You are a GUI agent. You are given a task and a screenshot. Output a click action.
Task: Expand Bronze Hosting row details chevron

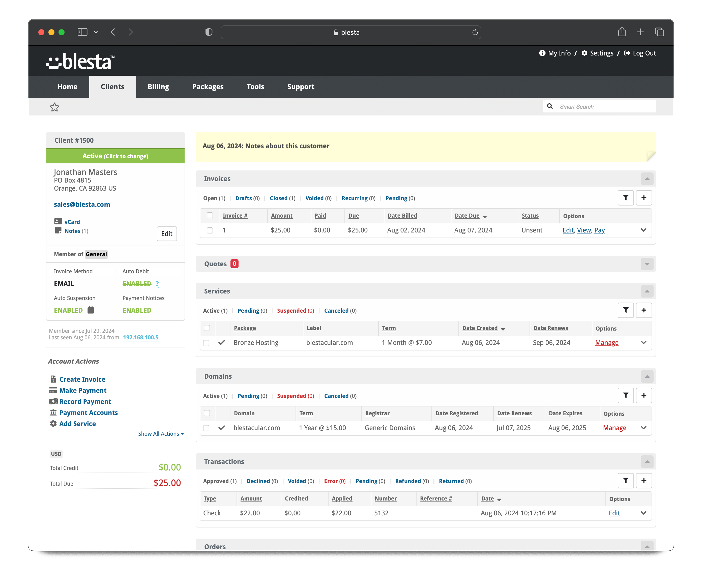[x=643, y=342]
